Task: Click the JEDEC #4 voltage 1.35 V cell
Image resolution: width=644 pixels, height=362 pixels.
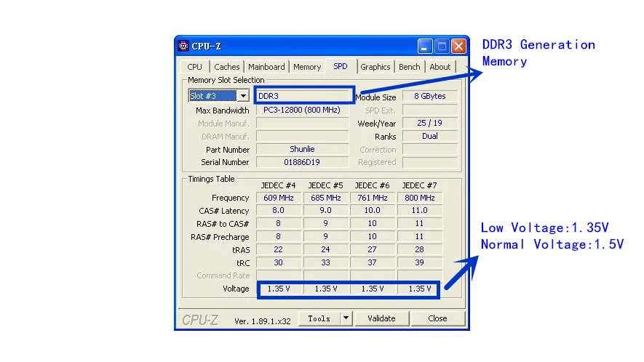Action: pyautogui.click(x=279, y=289)
